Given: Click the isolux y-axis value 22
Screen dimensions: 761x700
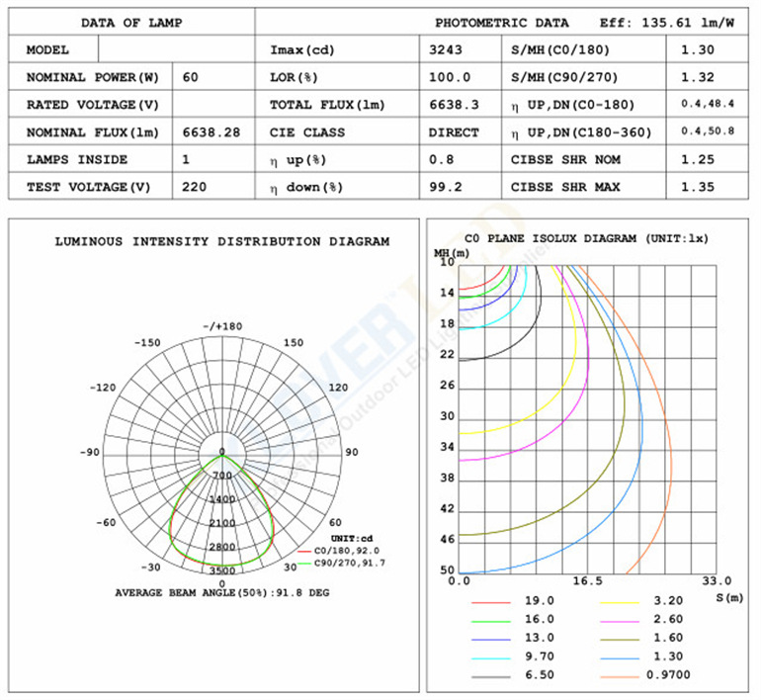Looking at the screenshot, I should 447,354.
